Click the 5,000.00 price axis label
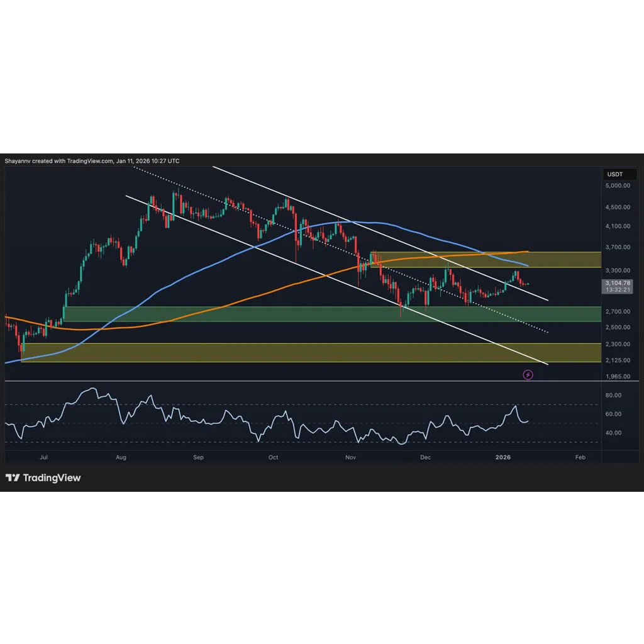 tap(618, 186)
